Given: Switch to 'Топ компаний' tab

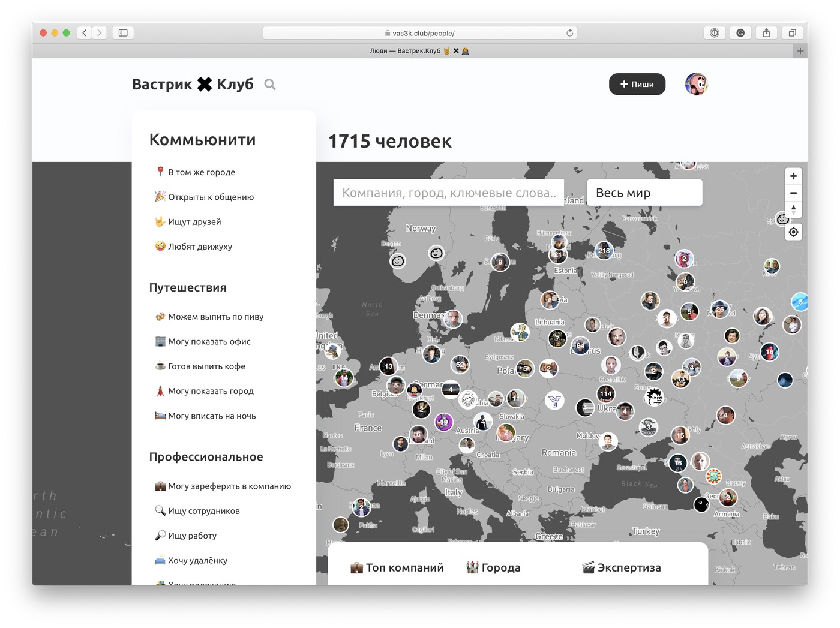Looking at the screenshot, I should pyautogui.click(x=397, y=567).
